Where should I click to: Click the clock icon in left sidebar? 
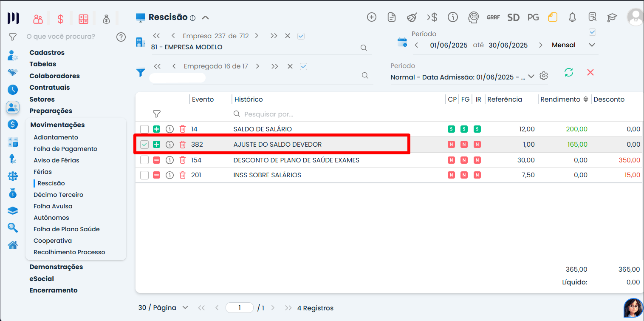13,90
